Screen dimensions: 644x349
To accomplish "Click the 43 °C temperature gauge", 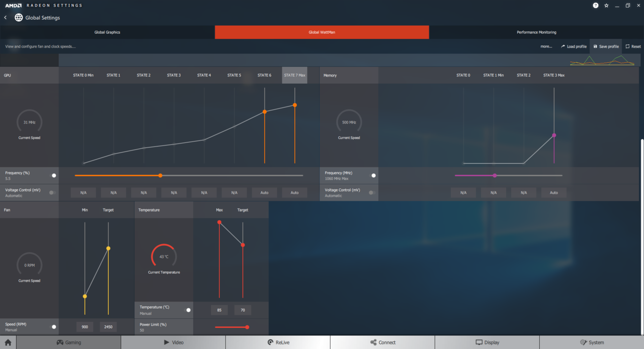I will (x=164, y=256).
